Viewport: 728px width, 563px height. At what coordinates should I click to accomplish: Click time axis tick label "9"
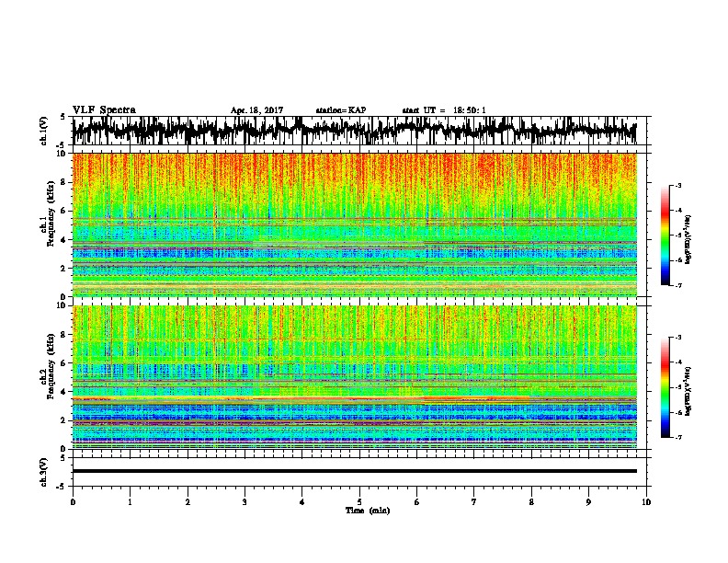coord(588,502)
